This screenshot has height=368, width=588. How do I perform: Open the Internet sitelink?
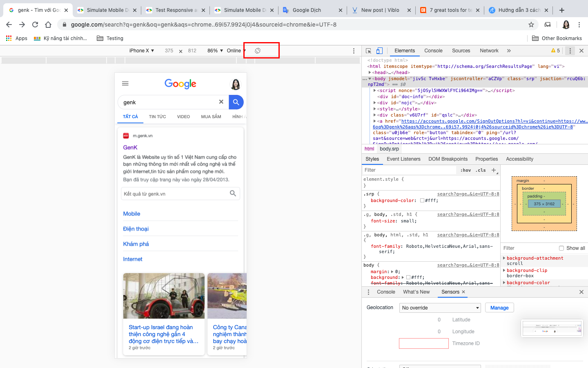click(133, 259)
